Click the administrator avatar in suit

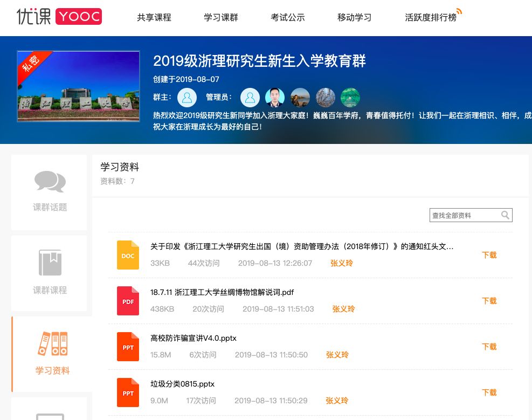click(x=275, y=98)
